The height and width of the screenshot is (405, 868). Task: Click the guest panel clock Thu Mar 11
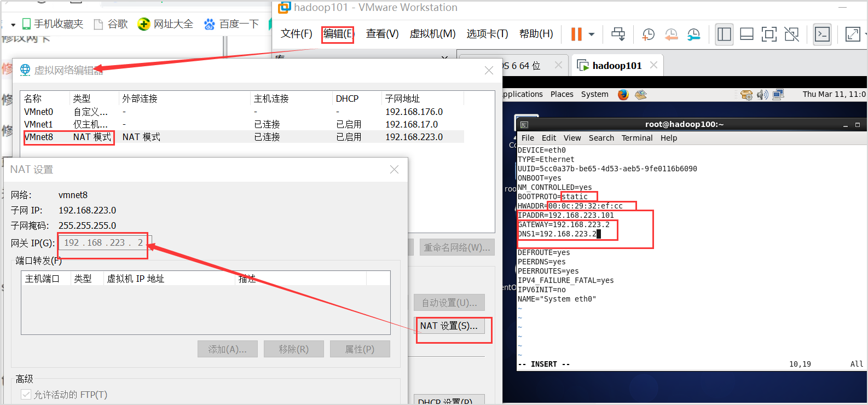[x=834, y=94]
